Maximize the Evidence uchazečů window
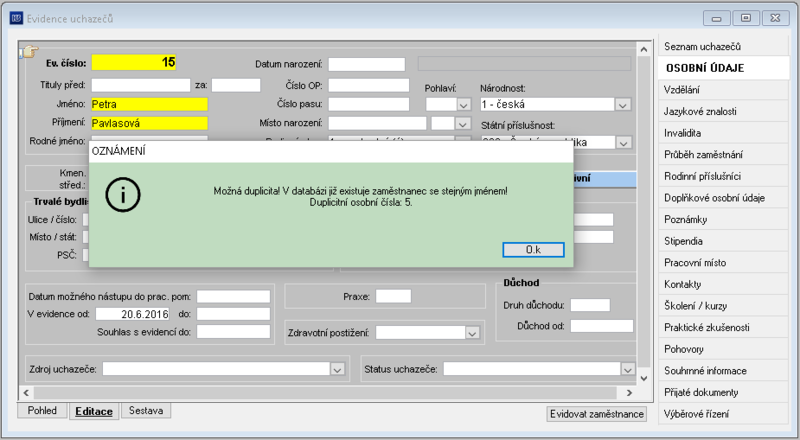The image size is (800, 440). click(x=746, y=18)
